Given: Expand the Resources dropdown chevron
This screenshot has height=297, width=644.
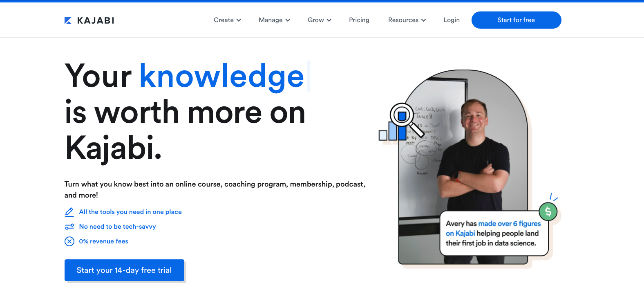Looking at the screenshot, I should (423, 20).
